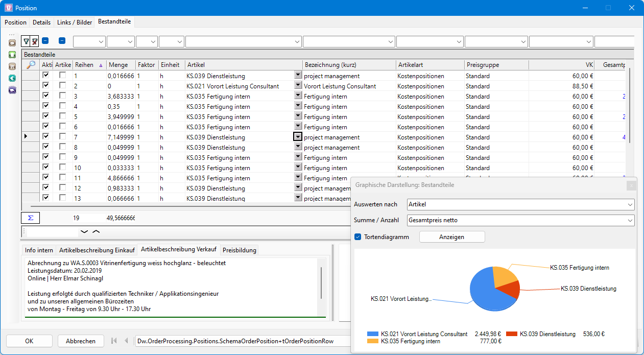
Task: Click the clear filter icon with red X
Action: click(x=34, y=41)
